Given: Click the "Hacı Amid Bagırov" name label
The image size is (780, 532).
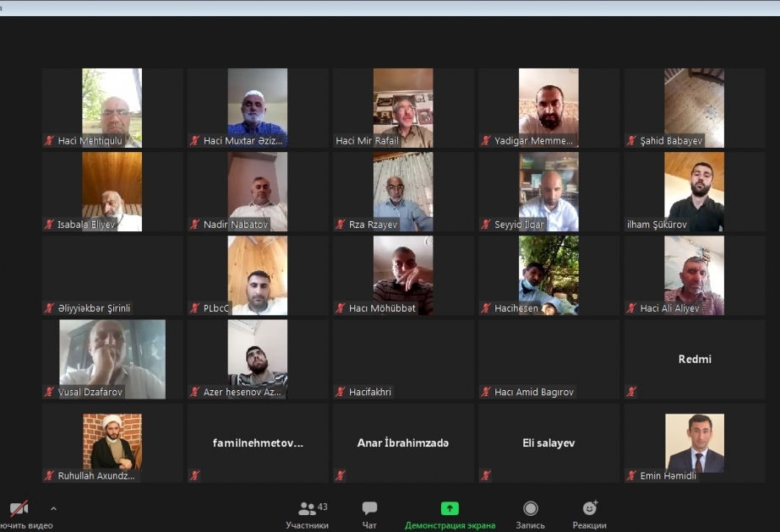Looking at the screenshot, I should click(x=534, y=392).
